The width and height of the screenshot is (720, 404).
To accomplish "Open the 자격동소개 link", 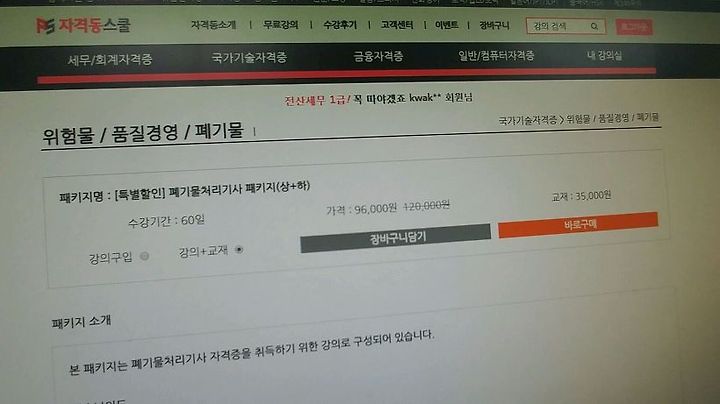I will coord(214,25).
